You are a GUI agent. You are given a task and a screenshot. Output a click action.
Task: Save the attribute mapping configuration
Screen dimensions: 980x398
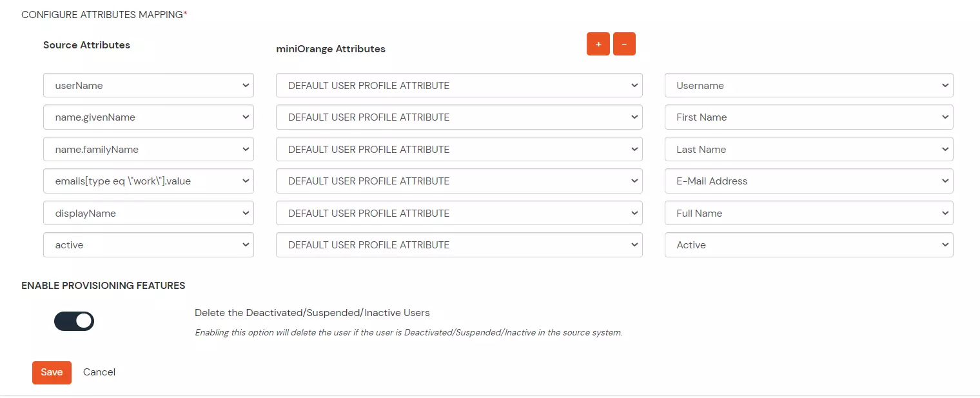click(52, 372)
